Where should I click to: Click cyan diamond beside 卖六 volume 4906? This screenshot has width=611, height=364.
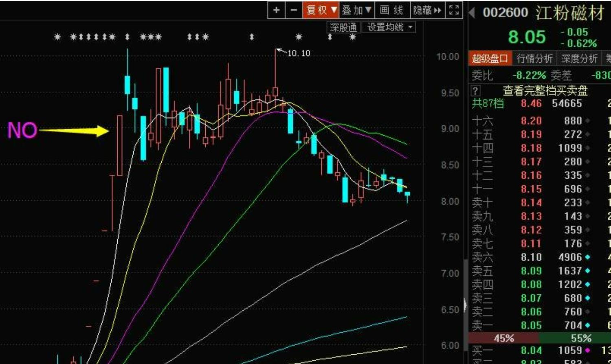click(587, 257)
